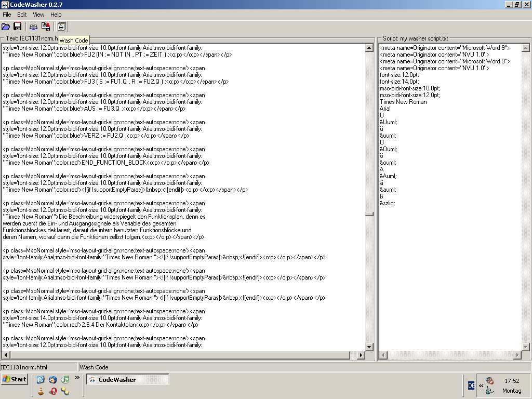Open the Edit menu

pos(22,15)
